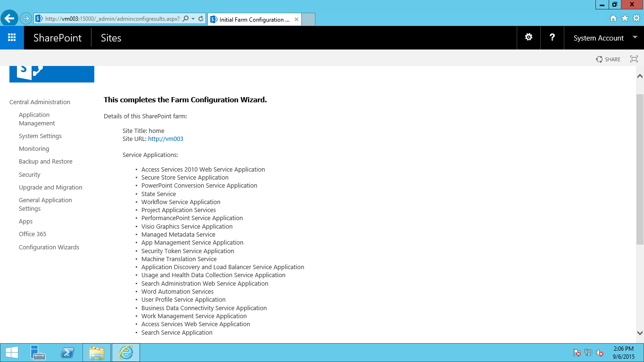This screenshot has width=644, height=362.
Task: Open Internet Explorer Tools gear icon
Action: [x=636, y=18]
